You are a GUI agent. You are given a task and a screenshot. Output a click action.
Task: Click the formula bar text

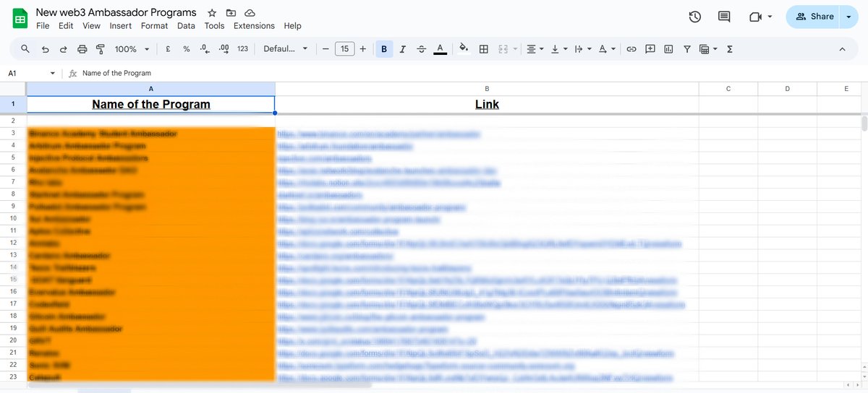click(x=116, y=74)
